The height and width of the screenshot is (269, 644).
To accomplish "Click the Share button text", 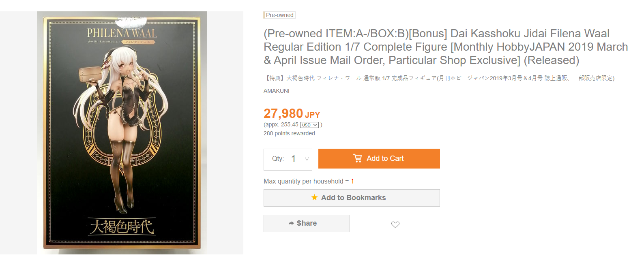I will (x=307, y=223).
